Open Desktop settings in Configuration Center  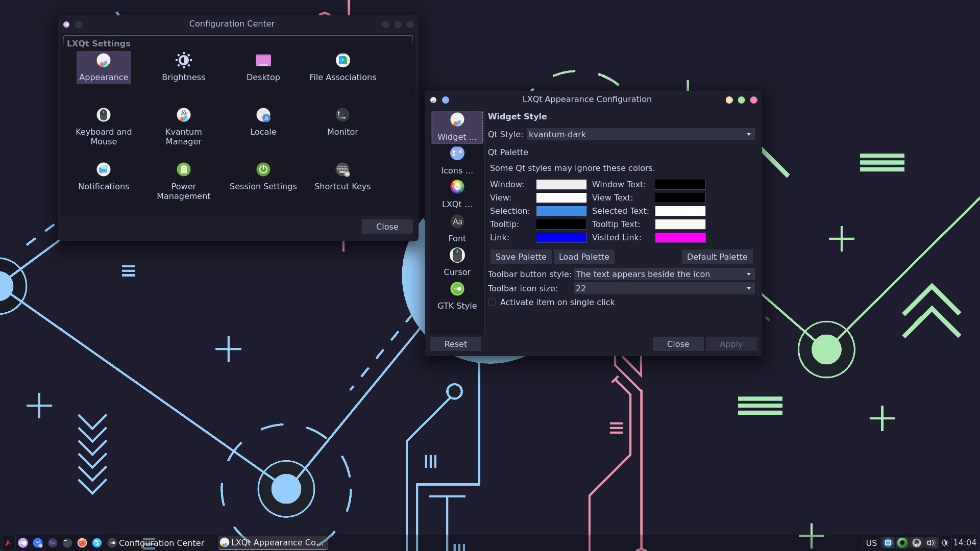(263, 67)
